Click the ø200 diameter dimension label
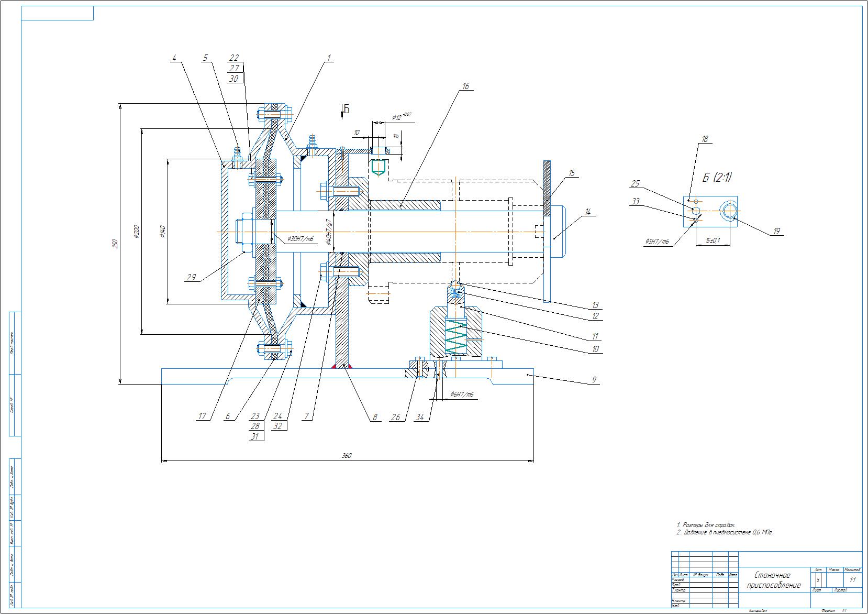 [x=137, y=231]
